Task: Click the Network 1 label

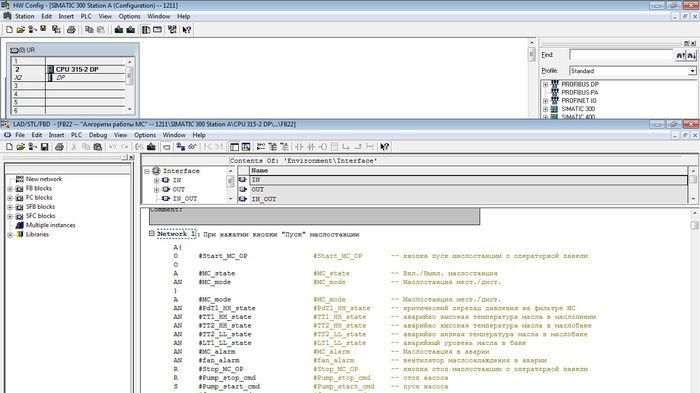Action: [x=176, y=234]
